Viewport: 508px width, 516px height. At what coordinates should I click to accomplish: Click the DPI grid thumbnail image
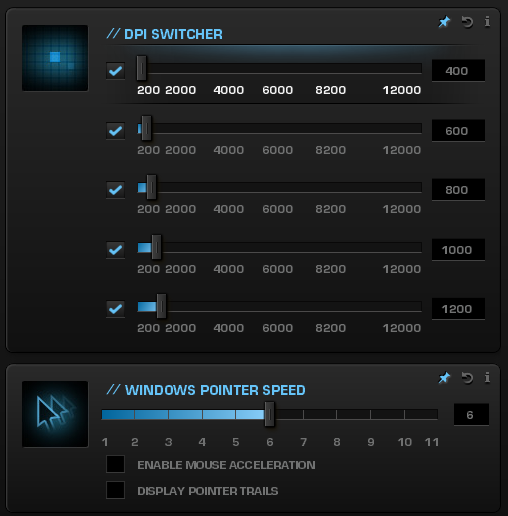coord(55,58)
